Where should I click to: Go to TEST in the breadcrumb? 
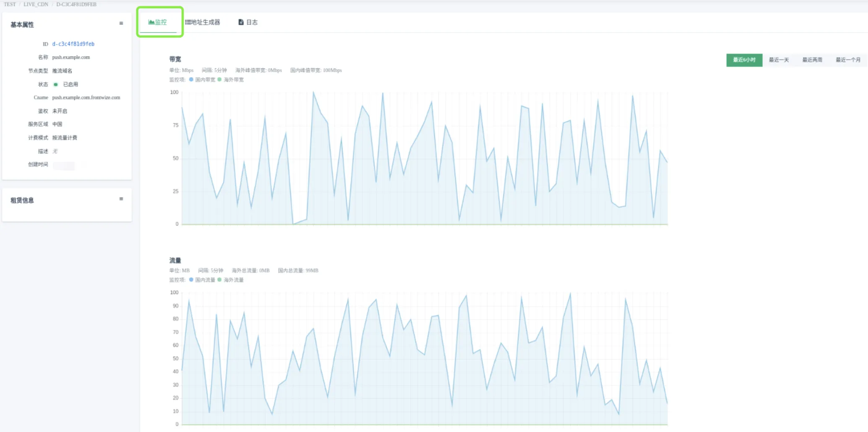[x=10, y=5]
